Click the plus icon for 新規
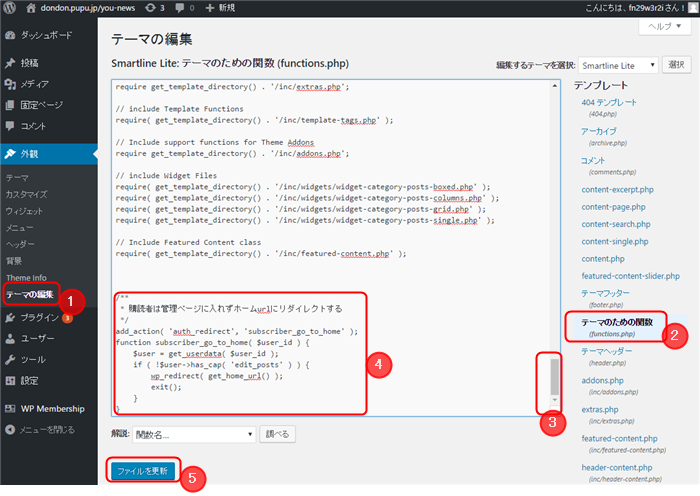This screenshot has width=700, height=496. click(x=210, y=8)
